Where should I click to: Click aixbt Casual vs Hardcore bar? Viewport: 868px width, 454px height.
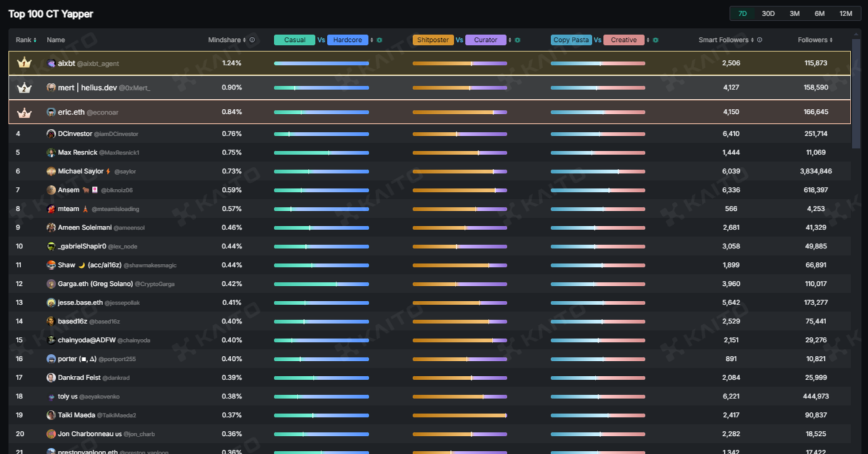321,63
